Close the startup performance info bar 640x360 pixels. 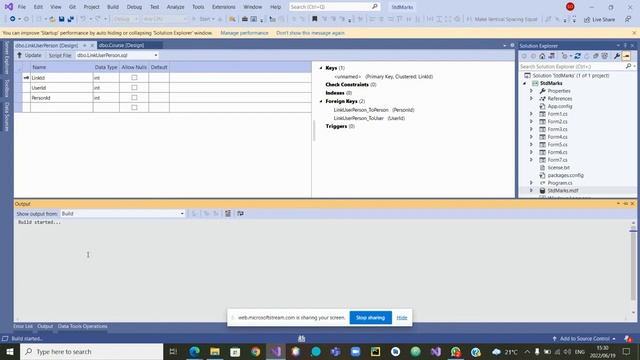[634, 33]
